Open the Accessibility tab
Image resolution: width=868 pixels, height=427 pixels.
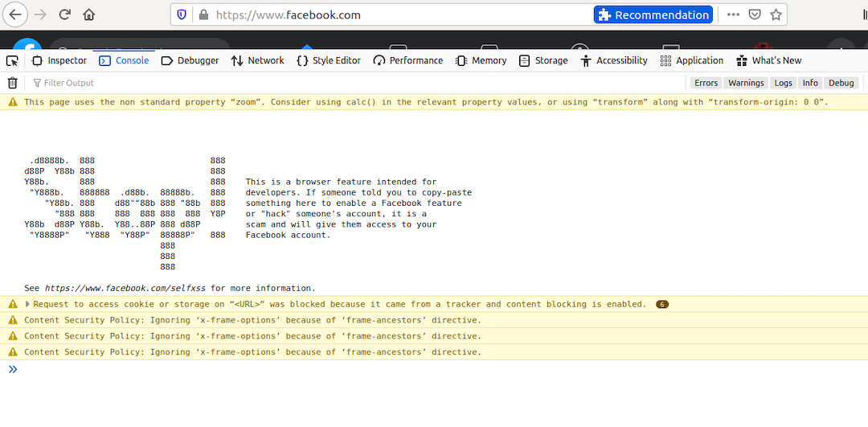coord(614,61)
